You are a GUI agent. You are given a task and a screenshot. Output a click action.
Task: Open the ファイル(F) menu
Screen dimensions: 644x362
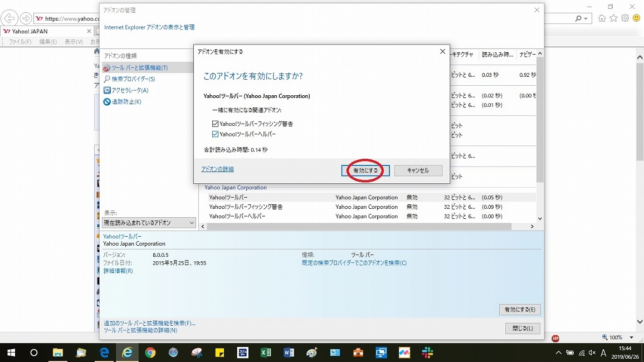(x=20, y=42)
